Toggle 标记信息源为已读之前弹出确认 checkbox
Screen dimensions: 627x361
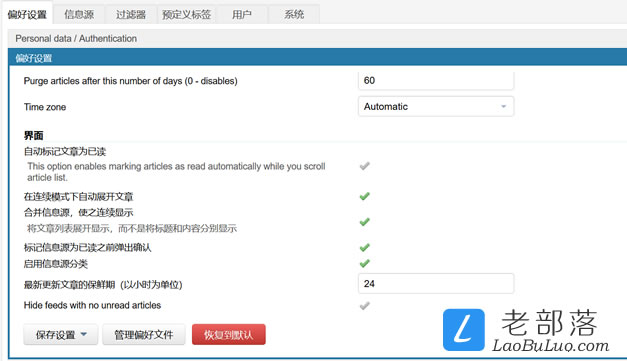[x=364, y=247]
